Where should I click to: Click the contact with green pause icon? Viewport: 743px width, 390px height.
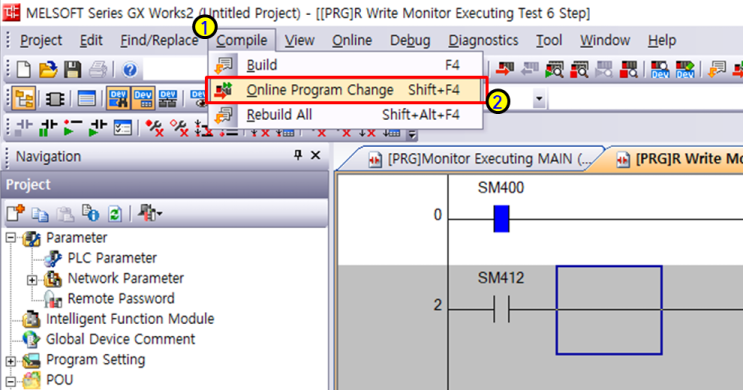pos(48,127)
